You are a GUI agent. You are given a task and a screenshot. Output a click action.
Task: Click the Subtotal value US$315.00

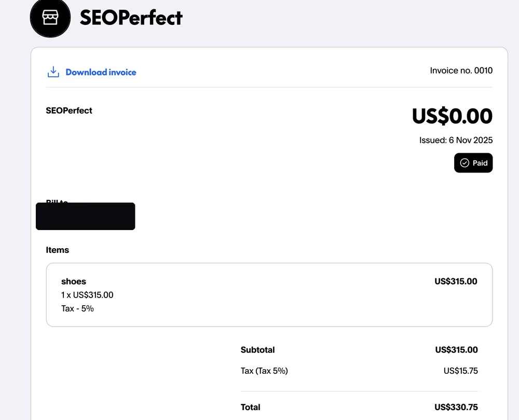coord(456,350)
